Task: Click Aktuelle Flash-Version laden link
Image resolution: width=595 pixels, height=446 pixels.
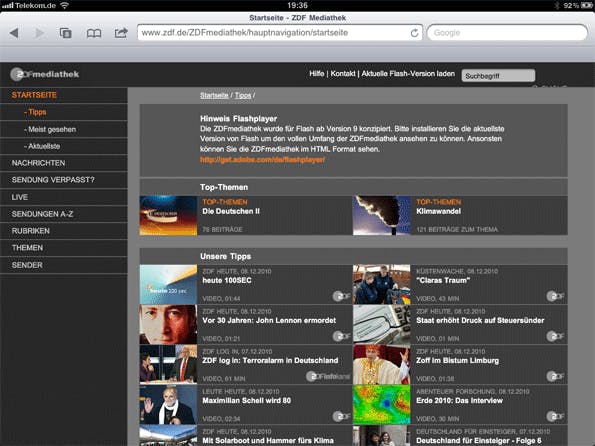Action: (408, 74)
